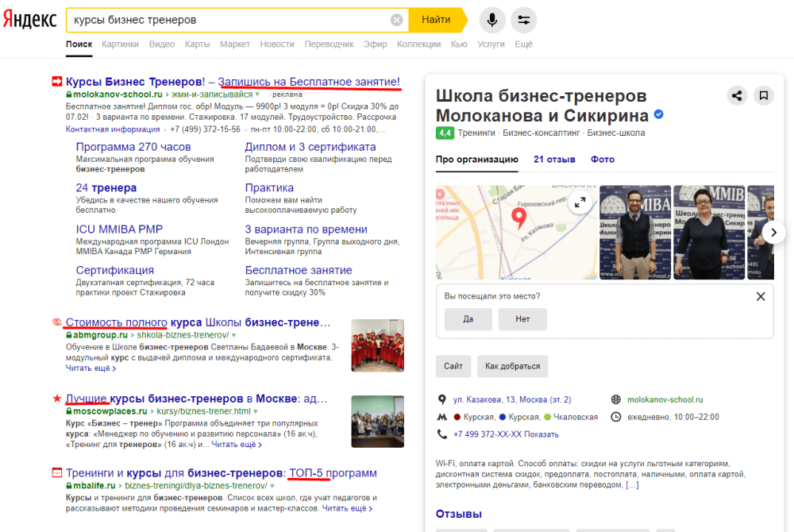Open the 'Фото' tab of organization

pyautogui.click(x=603, y=160)
